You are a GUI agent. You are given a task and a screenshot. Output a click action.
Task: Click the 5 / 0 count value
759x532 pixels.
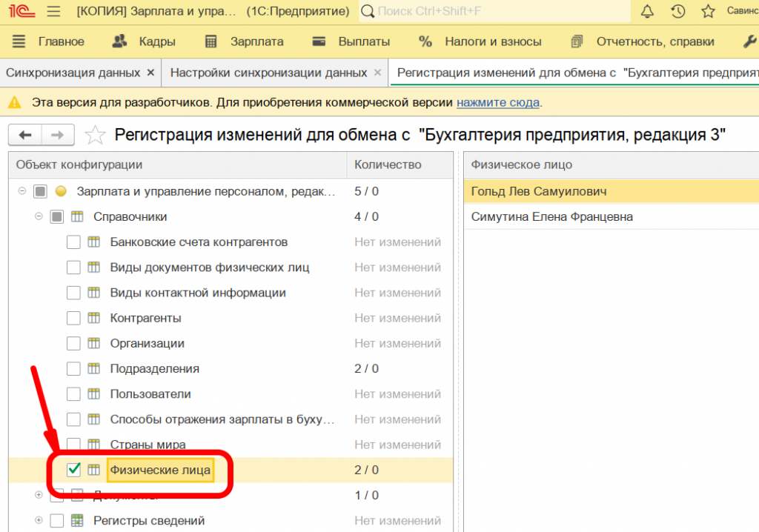pos(366,191)
